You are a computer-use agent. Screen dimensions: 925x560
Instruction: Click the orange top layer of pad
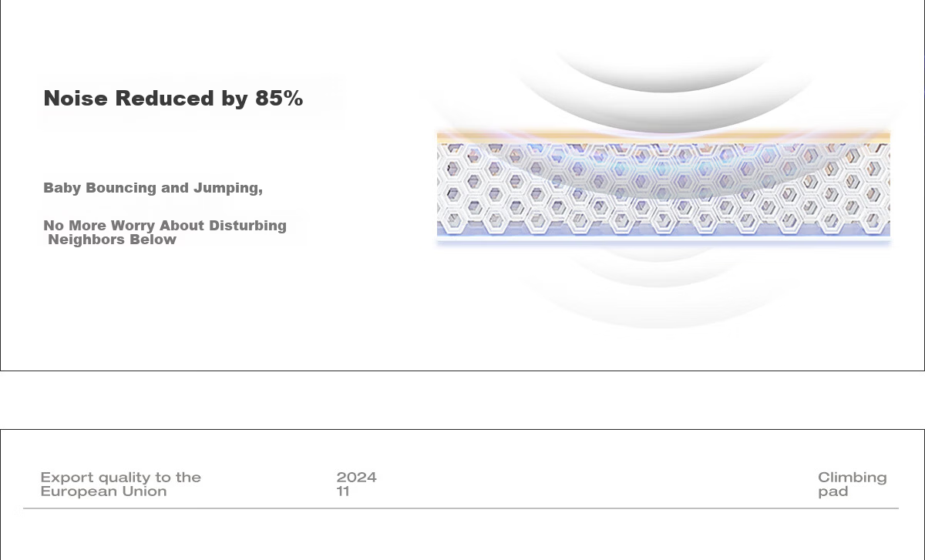(x=664, y=137)
